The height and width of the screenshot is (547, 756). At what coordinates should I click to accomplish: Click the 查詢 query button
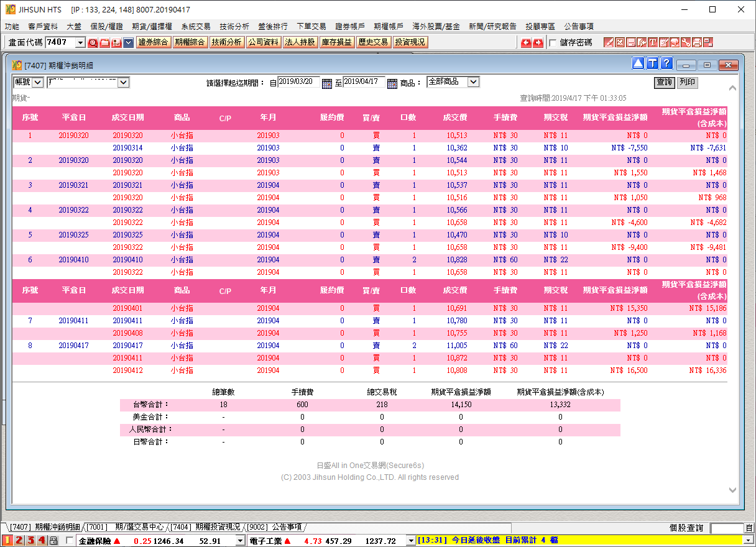665,82
